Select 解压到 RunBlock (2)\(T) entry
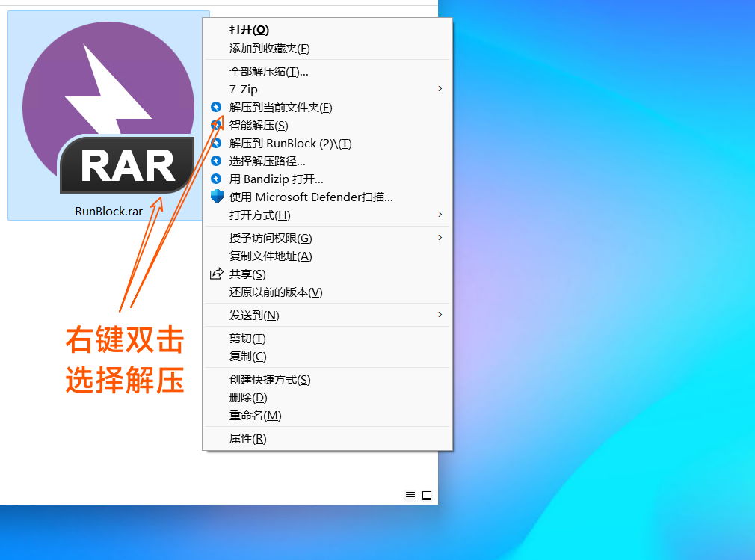755x560 pixels. [x=327, y=143]
